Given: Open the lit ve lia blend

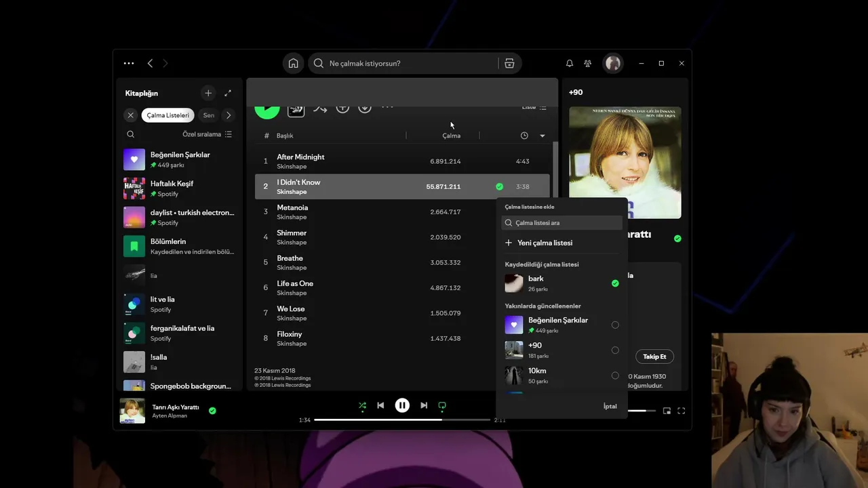Looking at the screenshot, I should coord(179,304).
